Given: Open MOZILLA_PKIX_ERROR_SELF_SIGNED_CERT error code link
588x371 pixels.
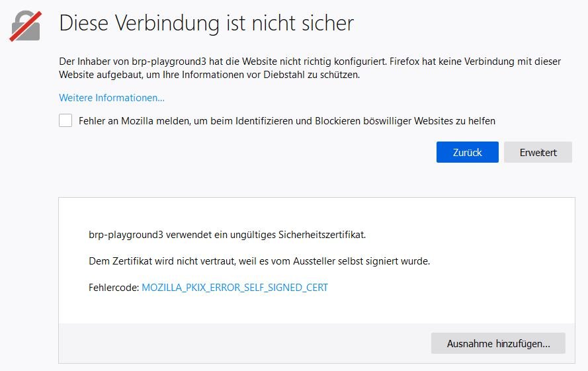Looking at the screenshot, I should 235,288.
